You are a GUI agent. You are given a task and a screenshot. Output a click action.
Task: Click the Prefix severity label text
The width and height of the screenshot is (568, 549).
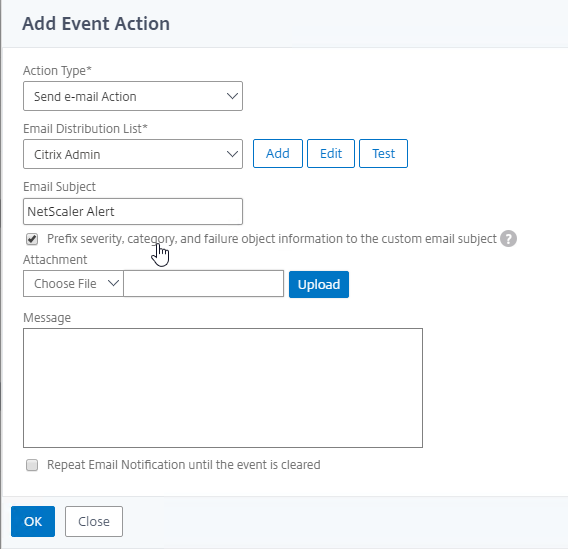[272, 239]
